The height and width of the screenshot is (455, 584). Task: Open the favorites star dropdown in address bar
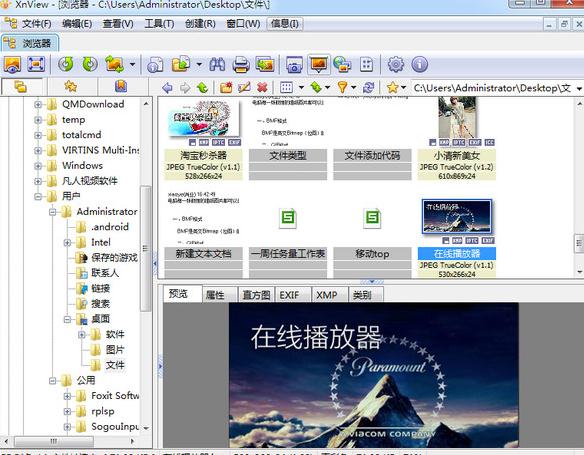click(403, 88)
